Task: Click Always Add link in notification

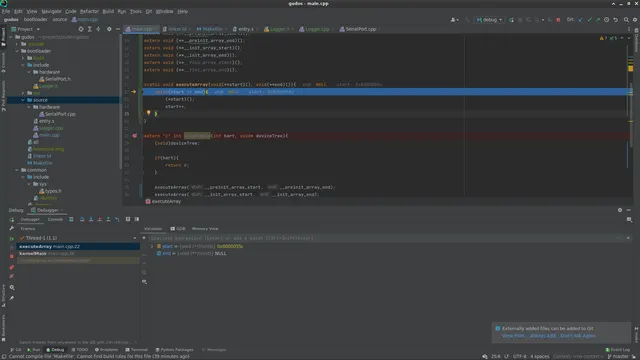Action: (x=543, y=336)
